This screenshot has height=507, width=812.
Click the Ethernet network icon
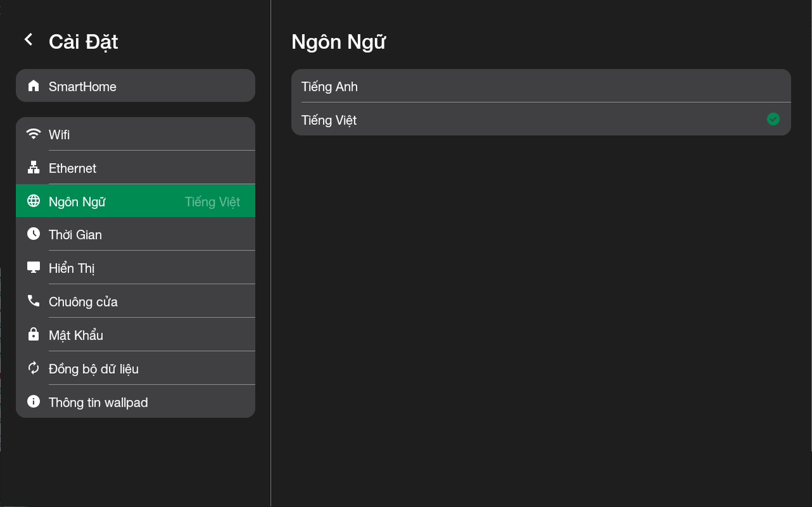point(34,168)
